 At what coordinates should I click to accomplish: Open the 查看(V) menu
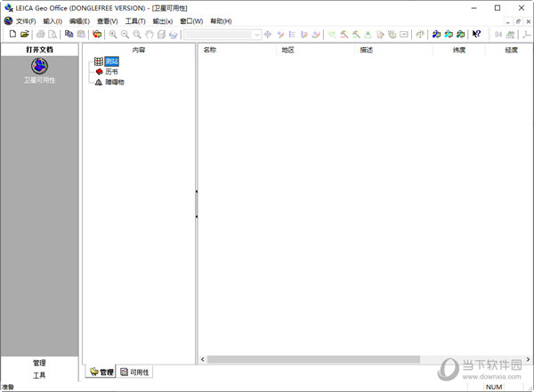[x=108, y=21]
